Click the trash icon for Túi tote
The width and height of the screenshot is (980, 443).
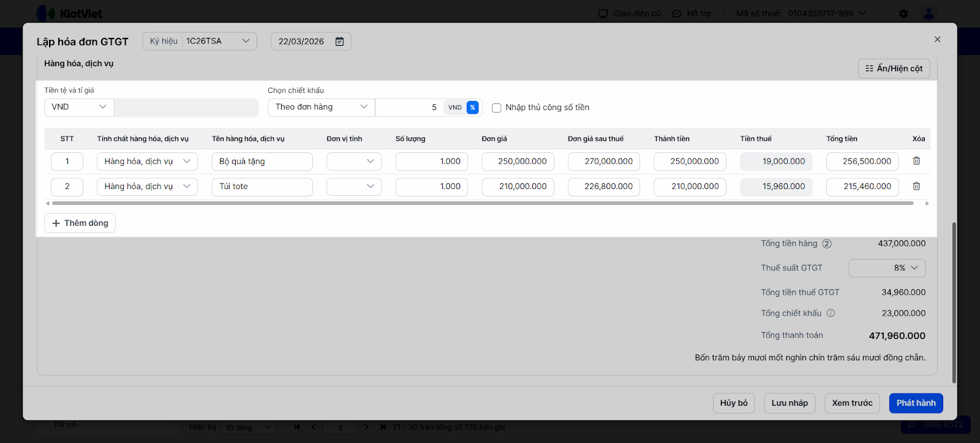[916, 186]
